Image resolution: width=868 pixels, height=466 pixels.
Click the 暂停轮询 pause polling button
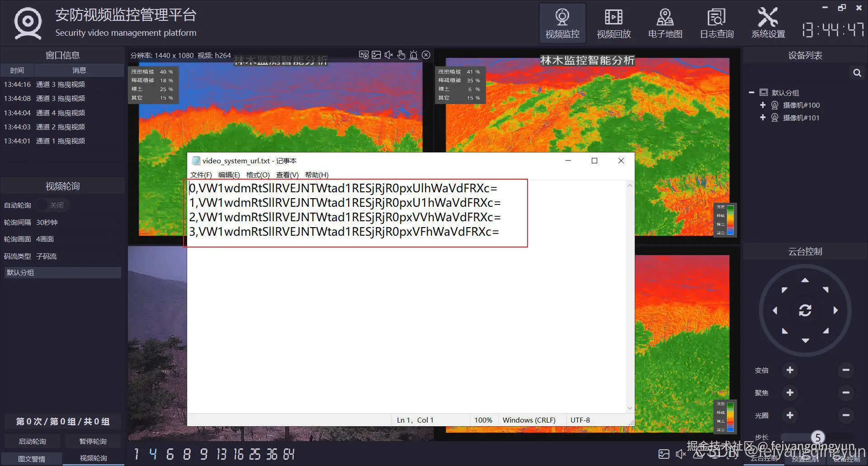[93, 441]
